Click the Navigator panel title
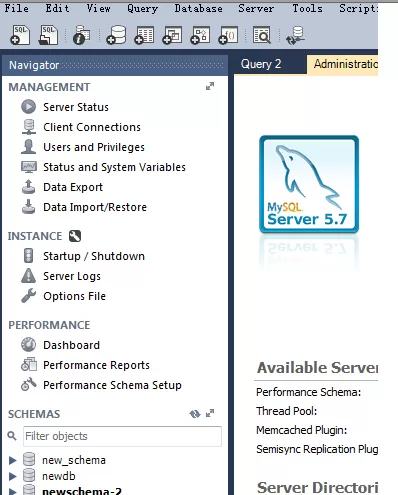 pos(34,65)
